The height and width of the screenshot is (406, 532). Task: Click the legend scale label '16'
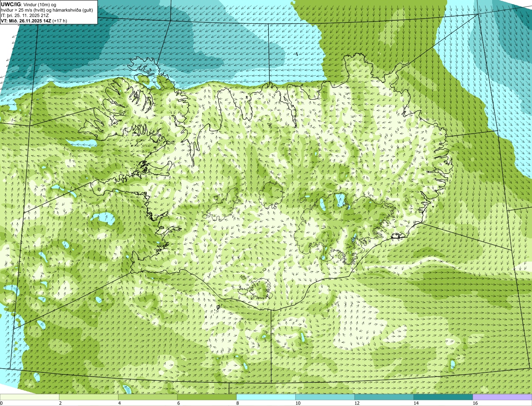click(475, 403)
